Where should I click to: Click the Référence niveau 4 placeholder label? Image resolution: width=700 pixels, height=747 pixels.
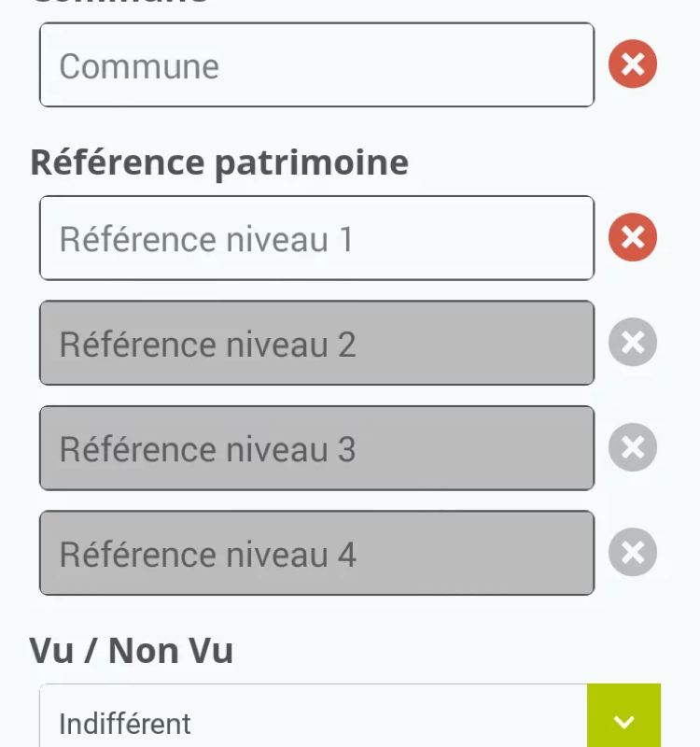(x=207, y=554)
